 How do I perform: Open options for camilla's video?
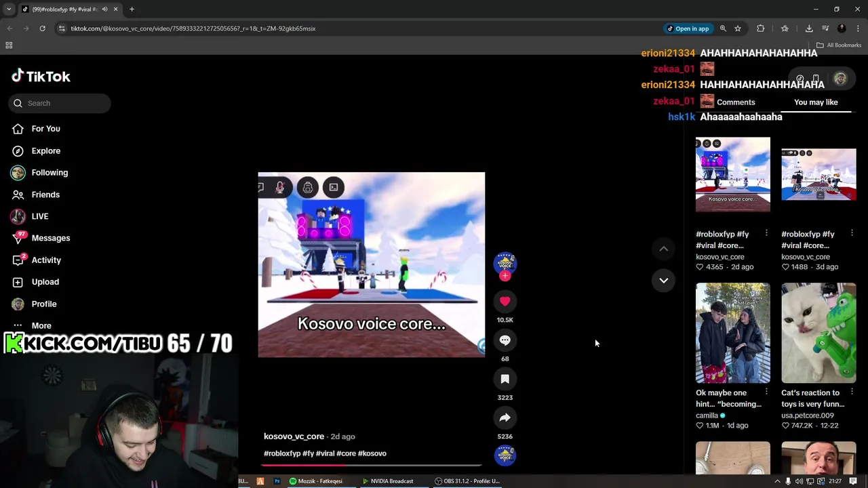coord(766,392)
